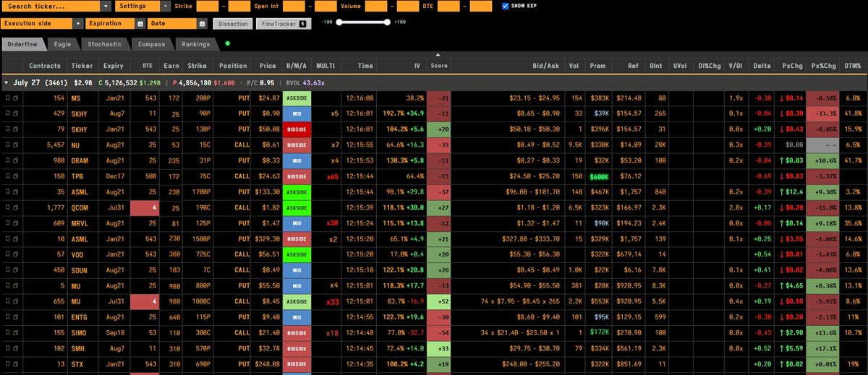
Task: Copy the QCOM order row
Action: click(15, 208)
